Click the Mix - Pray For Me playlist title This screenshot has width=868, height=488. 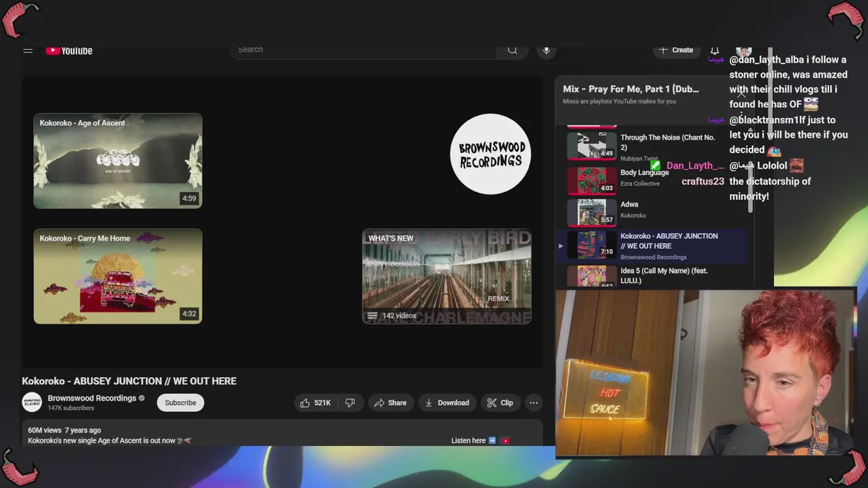tap(631, 89)
